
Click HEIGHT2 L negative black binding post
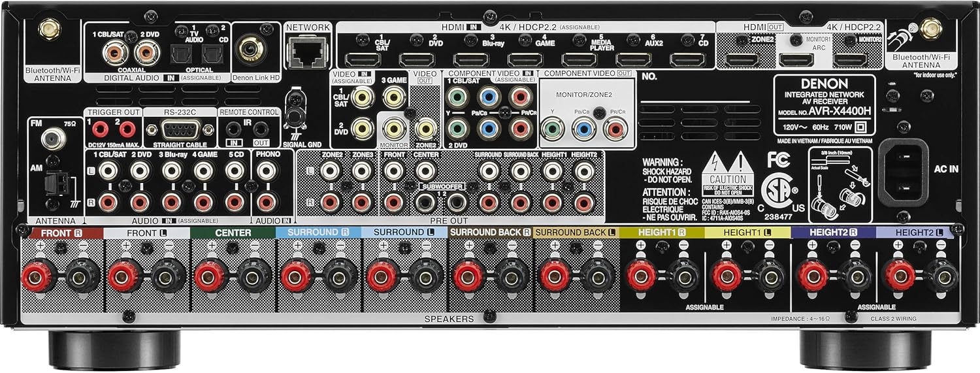[x=941, y=276]
